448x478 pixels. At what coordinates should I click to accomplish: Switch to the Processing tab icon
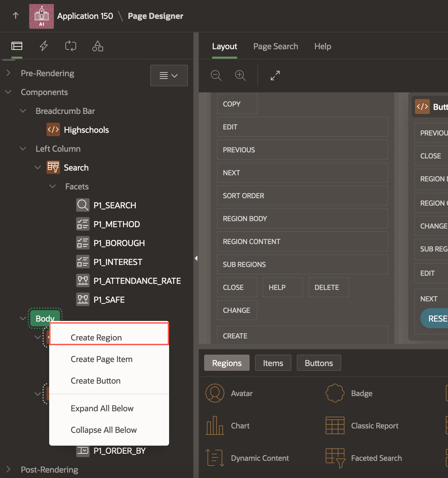point(71,46)
